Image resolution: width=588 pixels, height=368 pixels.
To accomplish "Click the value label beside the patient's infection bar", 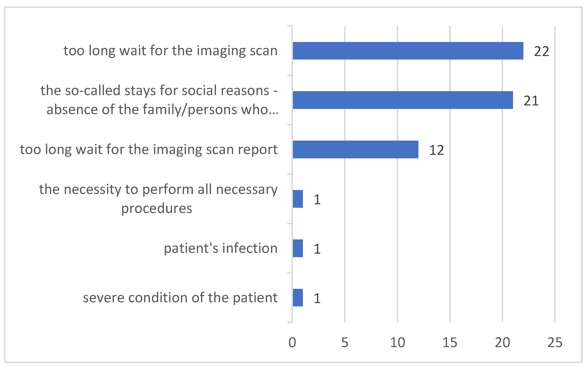I will [317, 249].
